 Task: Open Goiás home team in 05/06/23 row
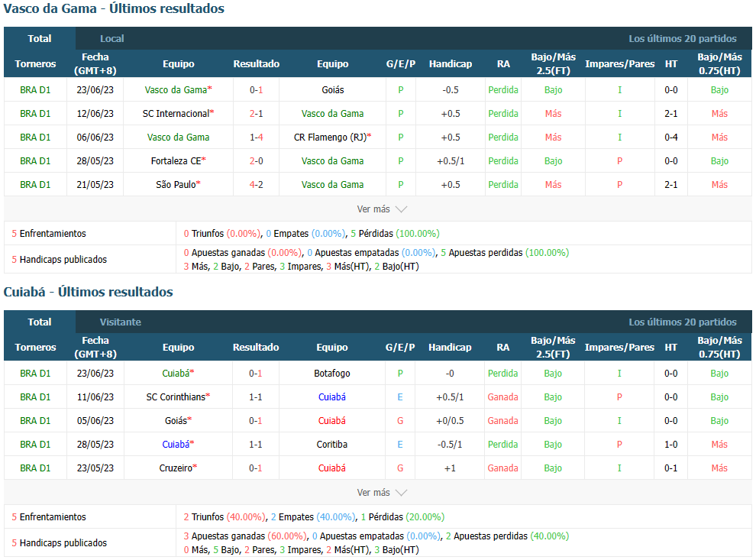pyautogui.click(x=176, y=421)
